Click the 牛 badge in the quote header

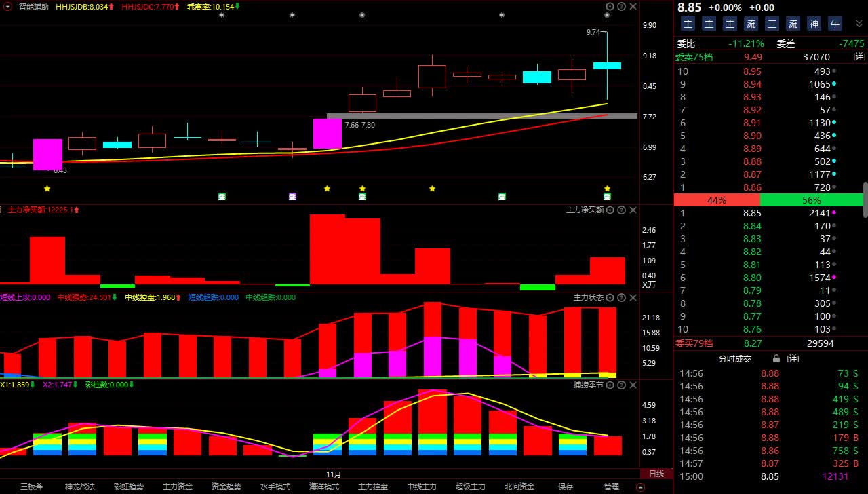pos(835,24)
